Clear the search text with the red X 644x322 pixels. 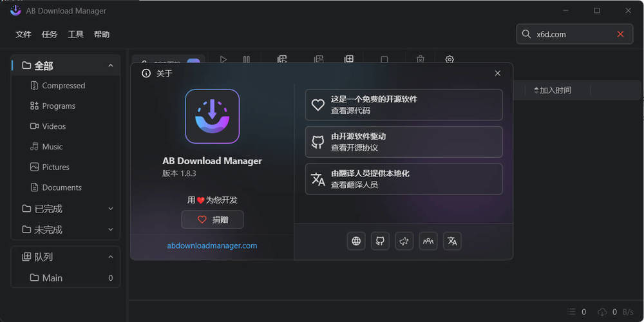(x=620, y=34)
